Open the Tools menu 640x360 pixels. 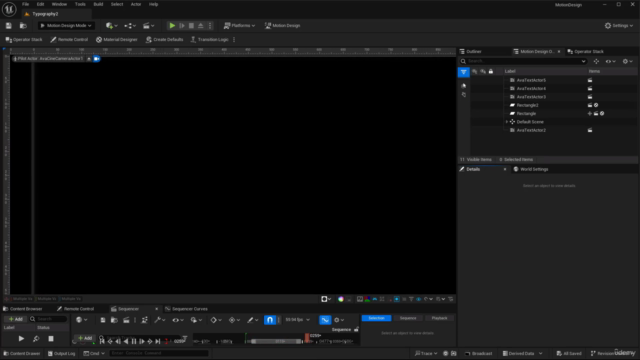coord(80,4)
